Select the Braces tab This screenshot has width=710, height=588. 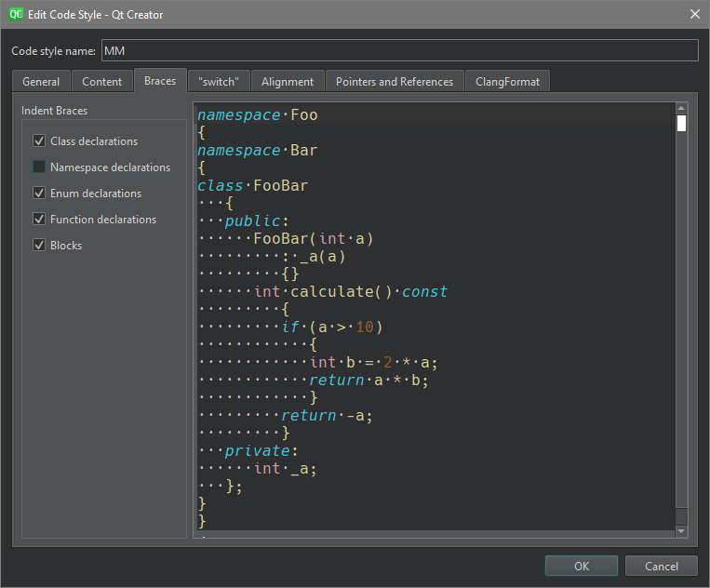pos(160,81)
